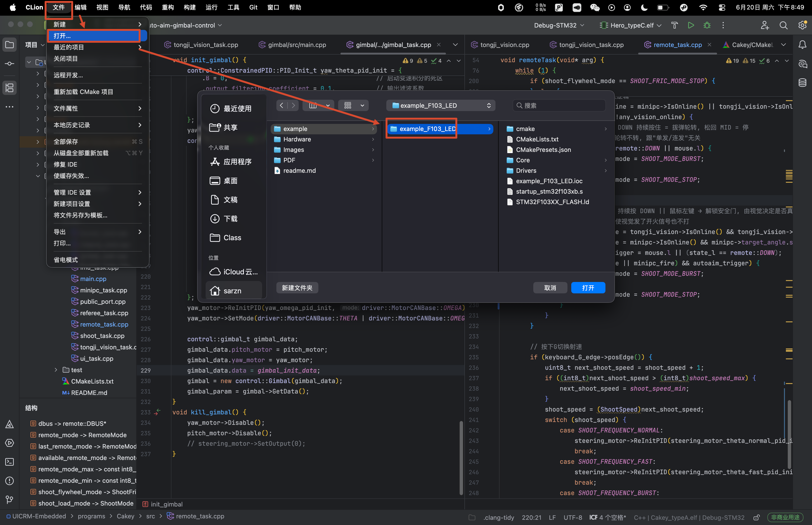Show more tool windows via ellipsis icon
The width and height of the screenshot is (812, 525).
coord(9,107)
